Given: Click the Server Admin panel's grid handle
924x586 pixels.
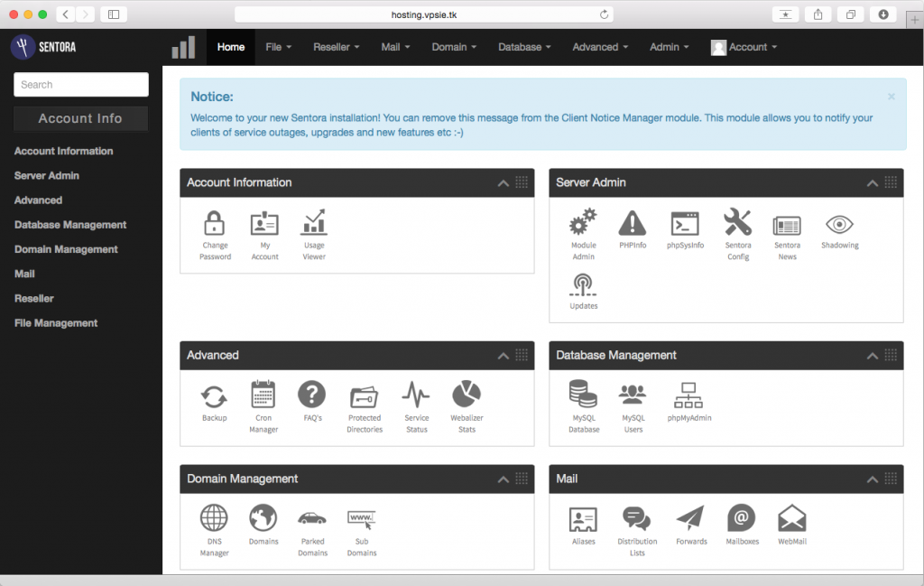Looking at the screenshot, I should 891,182.
